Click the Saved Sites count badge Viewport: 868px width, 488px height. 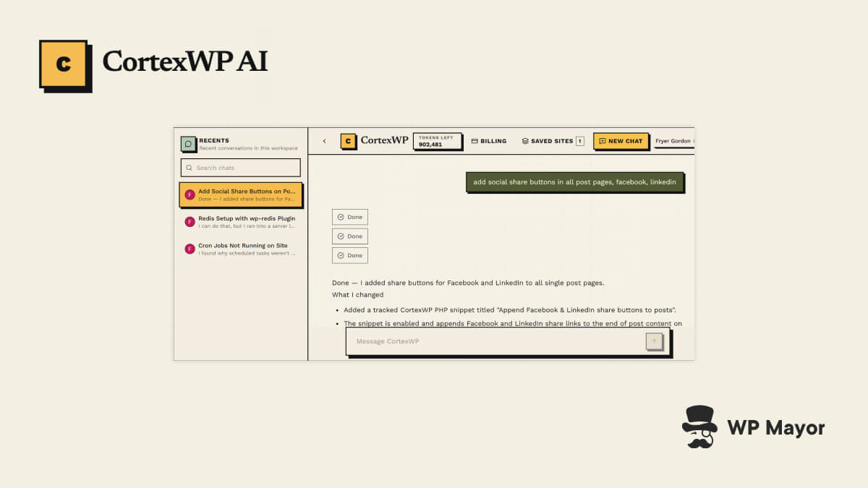point(580,141)
